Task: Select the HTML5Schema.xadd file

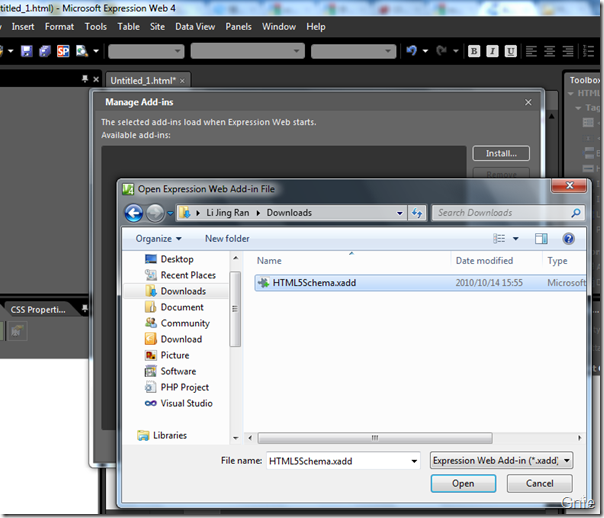Action: point(420,283)
